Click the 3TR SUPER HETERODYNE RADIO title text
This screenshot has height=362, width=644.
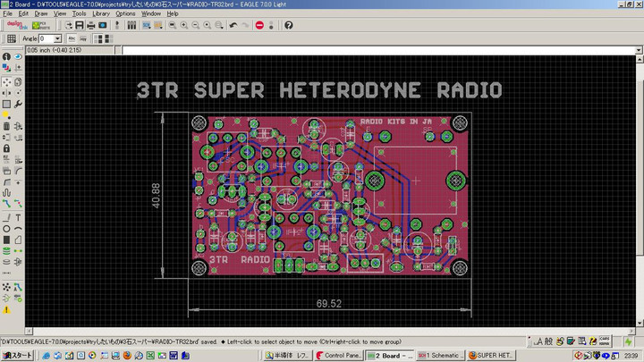318,90
